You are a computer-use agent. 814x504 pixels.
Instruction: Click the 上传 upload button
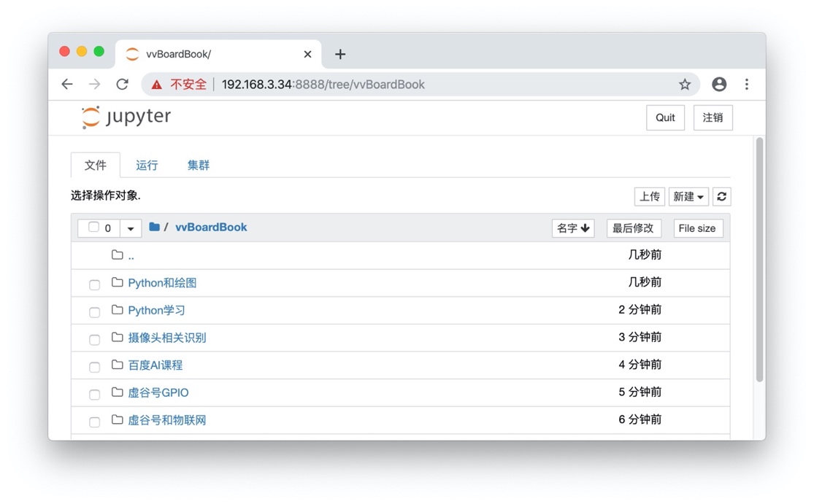pos(650,196)
